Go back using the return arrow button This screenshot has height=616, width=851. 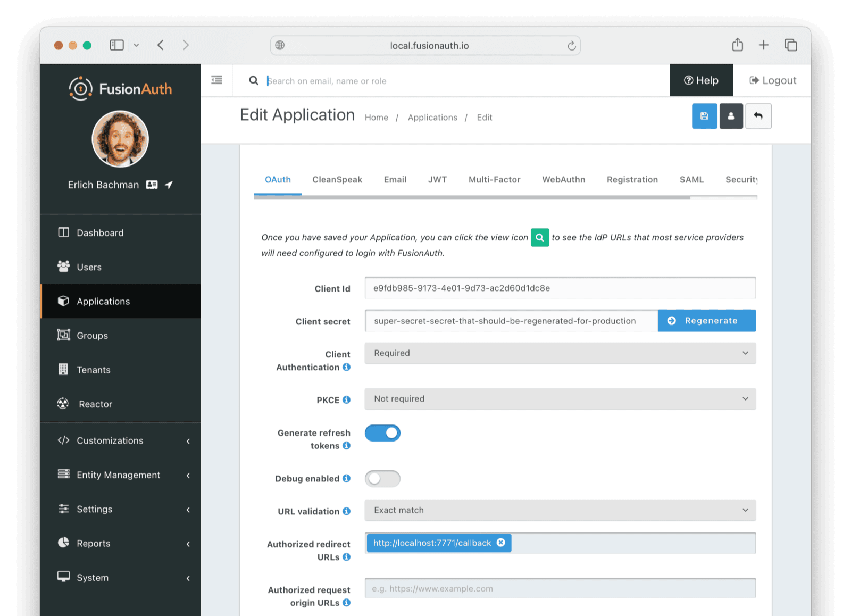coord(758,116)
